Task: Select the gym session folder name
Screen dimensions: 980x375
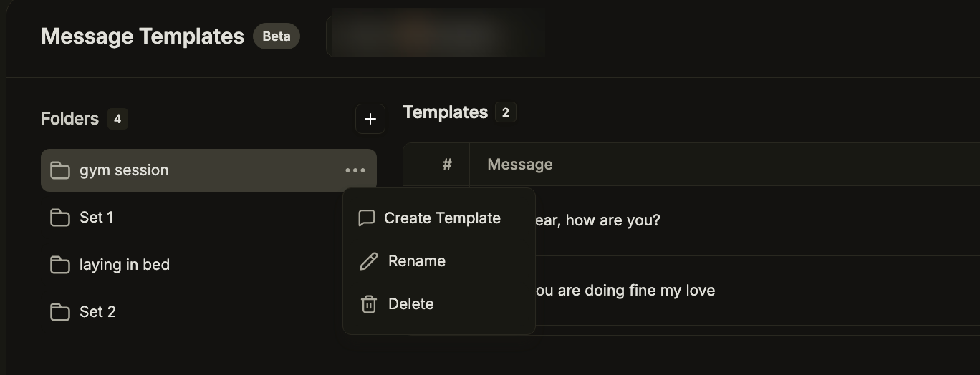Action: (124, 170)
